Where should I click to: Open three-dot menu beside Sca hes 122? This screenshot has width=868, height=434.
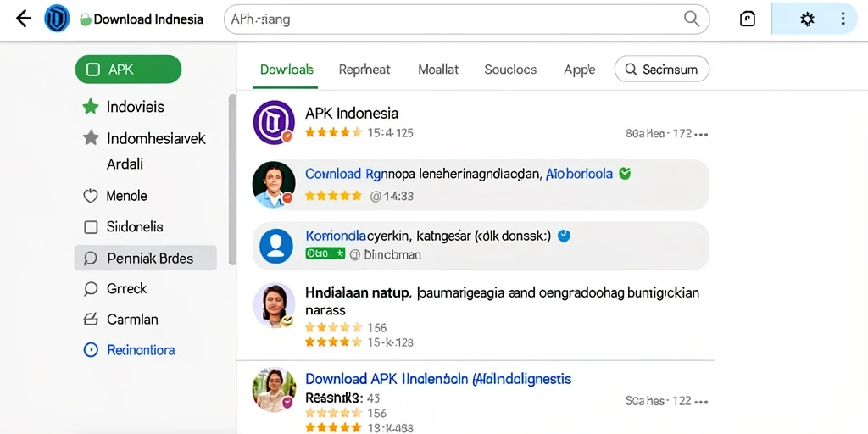701,401
